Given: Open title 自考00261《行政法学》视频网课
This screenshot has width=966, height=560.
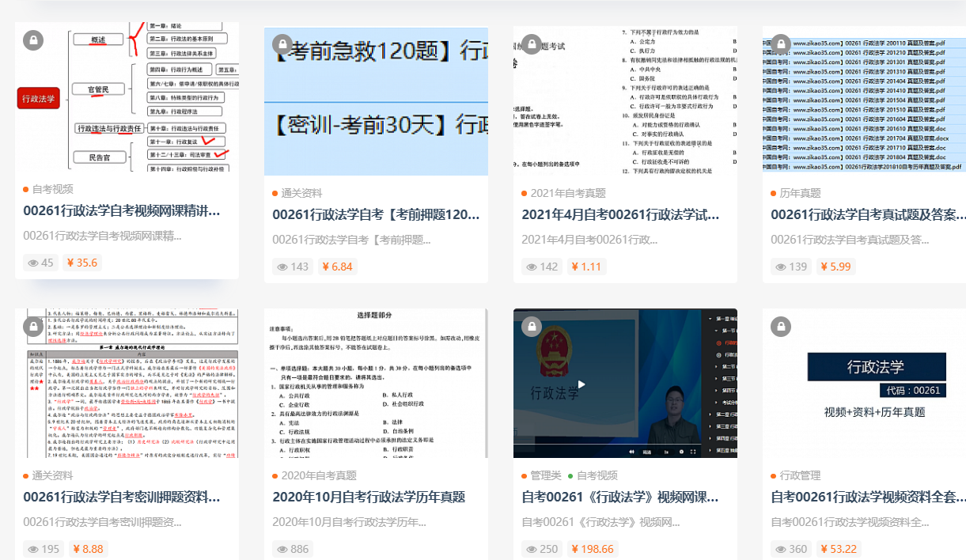Looking at the screenshot, I should tap(620, 497).
